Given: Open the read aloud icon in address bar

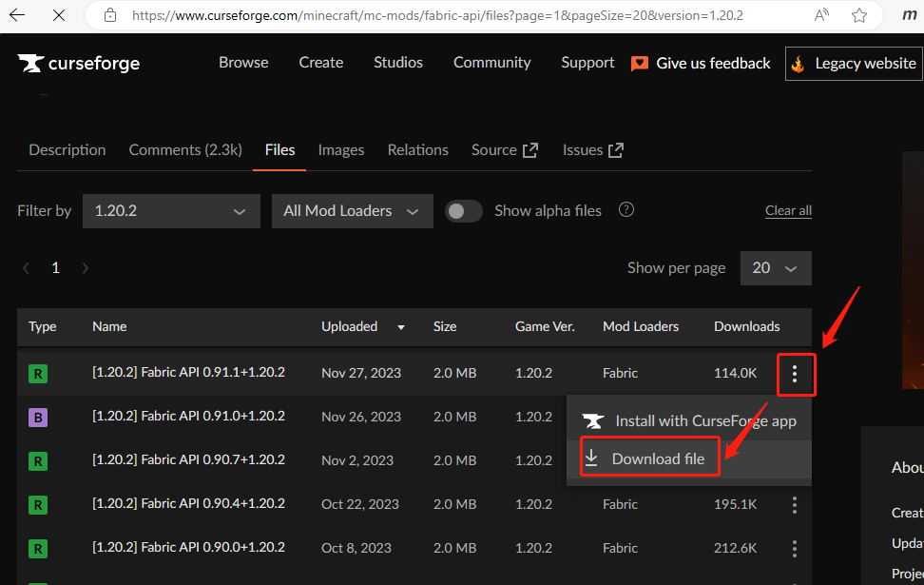Looking at the screenshot, I should coord(821,15).
